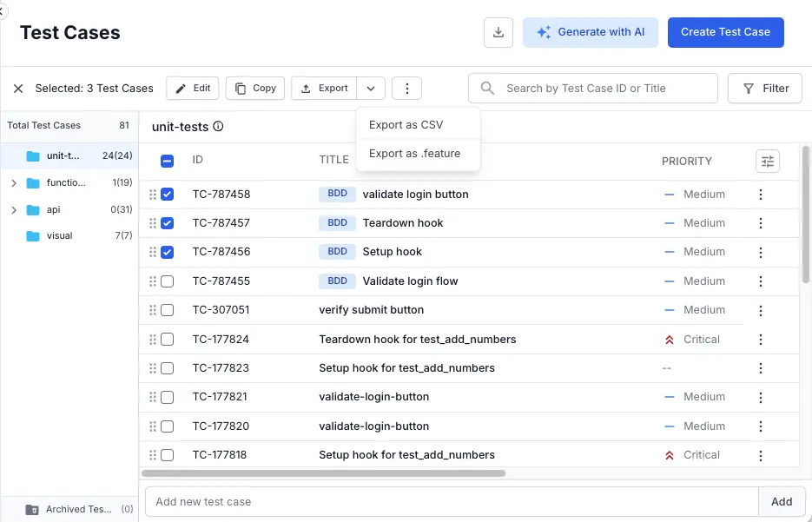
Task: Choose Export as CSV option
Action: click(406, 125)
